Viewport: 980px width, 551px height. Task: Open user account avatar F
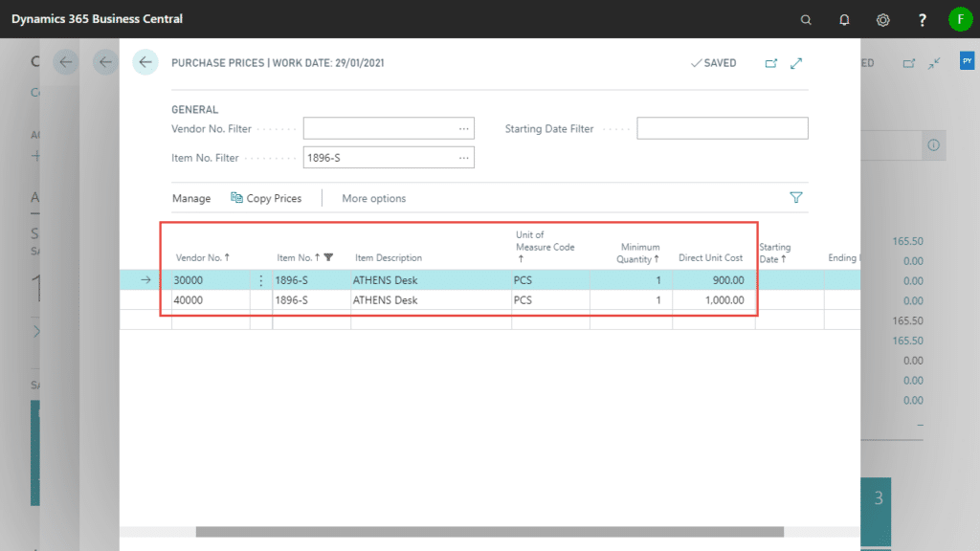(x=961, y=19)
